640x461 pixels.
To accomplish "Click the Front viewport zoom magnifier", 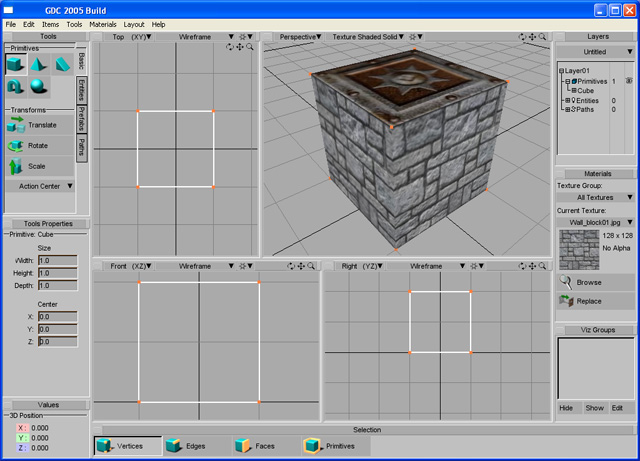I will click(x=311, y=266).
